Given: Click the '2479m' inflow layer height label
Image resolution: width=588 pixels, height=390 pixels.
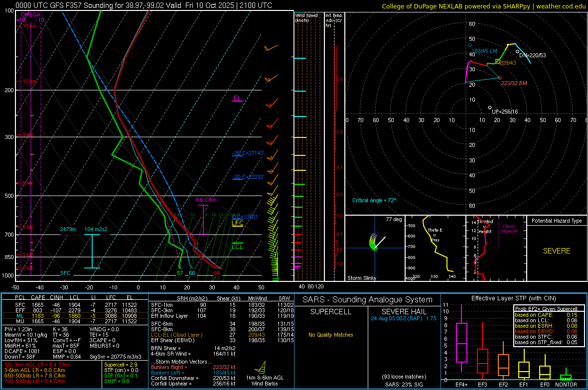Looking at the screenshot, I should [x=68, y=229].
